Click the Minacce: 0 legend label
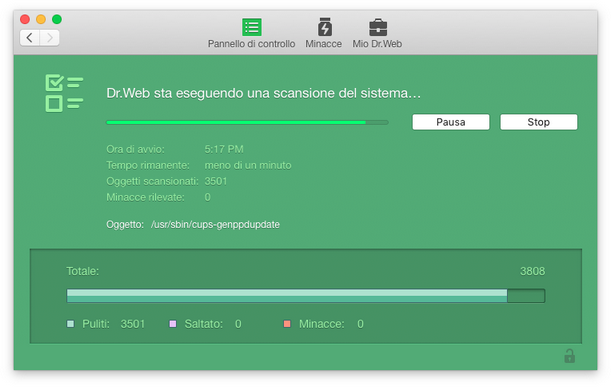The height and width of the screenshot is (387, 611). click(x=331, y=324)
